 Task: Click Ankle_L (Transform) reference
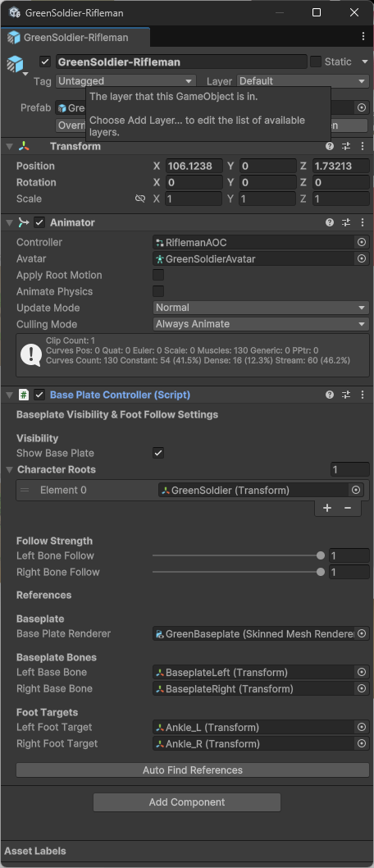pyautogui.click(x=254, y=728)
